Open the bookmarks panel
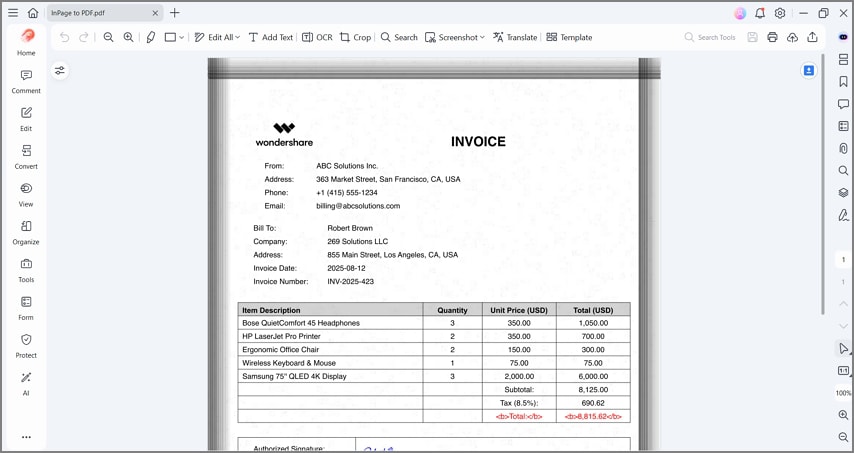Screen dimensions: 854x453 (843, 82)
